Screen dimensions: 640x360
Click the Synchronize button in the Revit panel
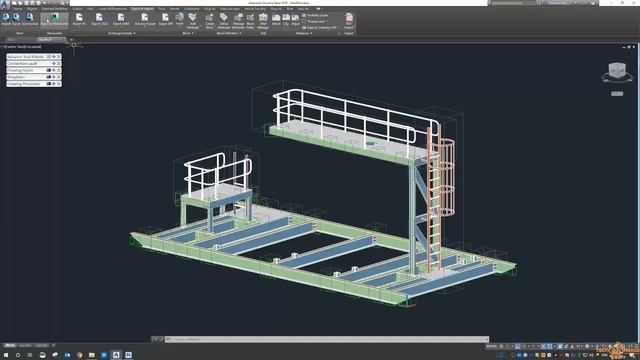[30, 19]
